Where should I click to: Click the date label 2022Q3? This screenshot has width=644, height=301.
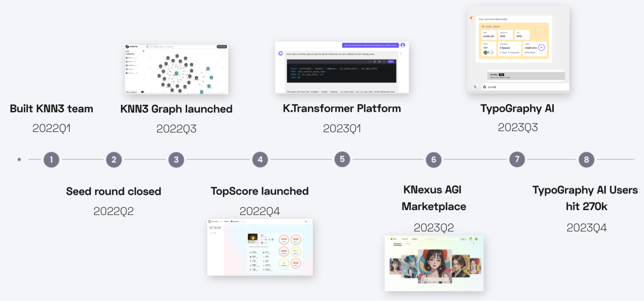click(176, 129)
